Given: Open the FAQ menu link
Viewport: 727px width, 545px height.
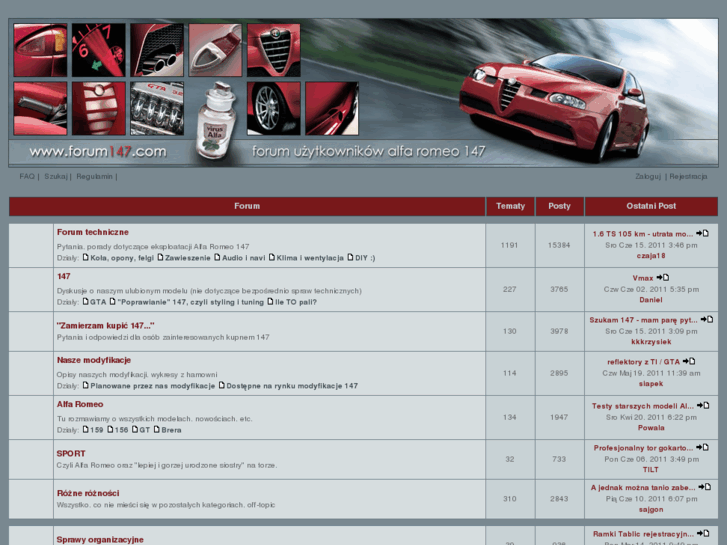Looking at the screenshot, I should tap(27, 176).
